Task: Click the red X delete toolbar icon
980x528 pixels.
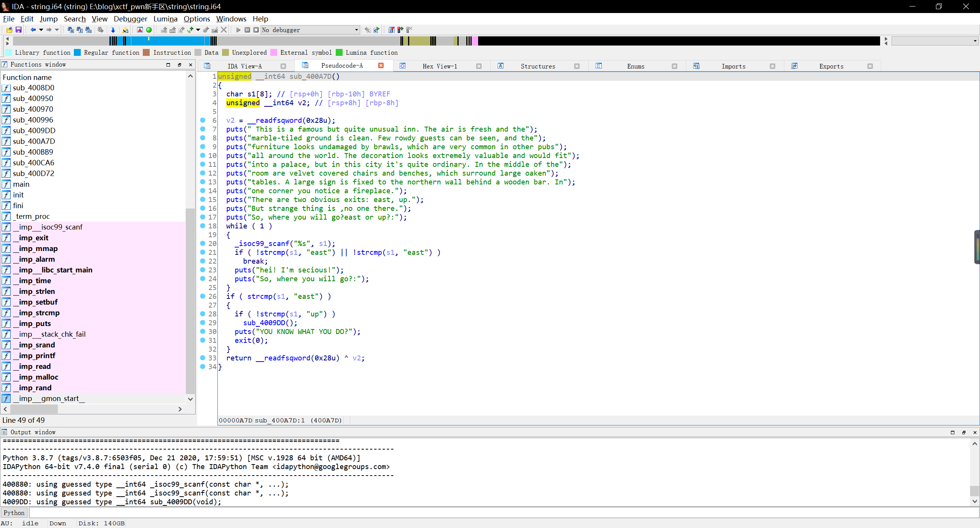Action: pyautogui.click(x=224, y=30)
